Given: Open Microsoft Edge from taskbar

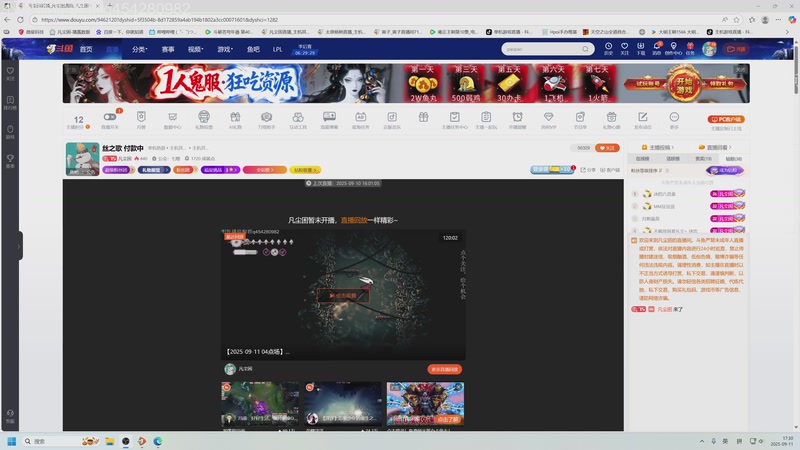Looking at the screenshot, I should (x=158, y=441).
